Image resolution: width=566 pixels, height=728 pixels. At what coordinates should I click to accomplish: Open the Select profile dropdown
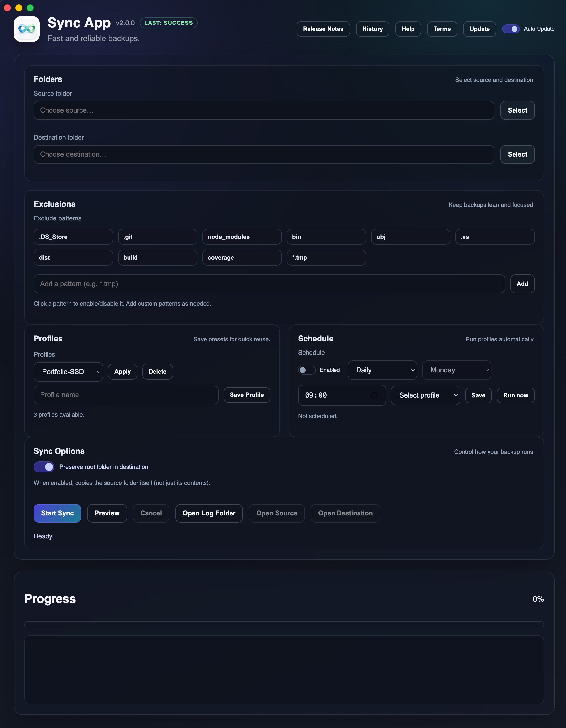coord(425,395)
